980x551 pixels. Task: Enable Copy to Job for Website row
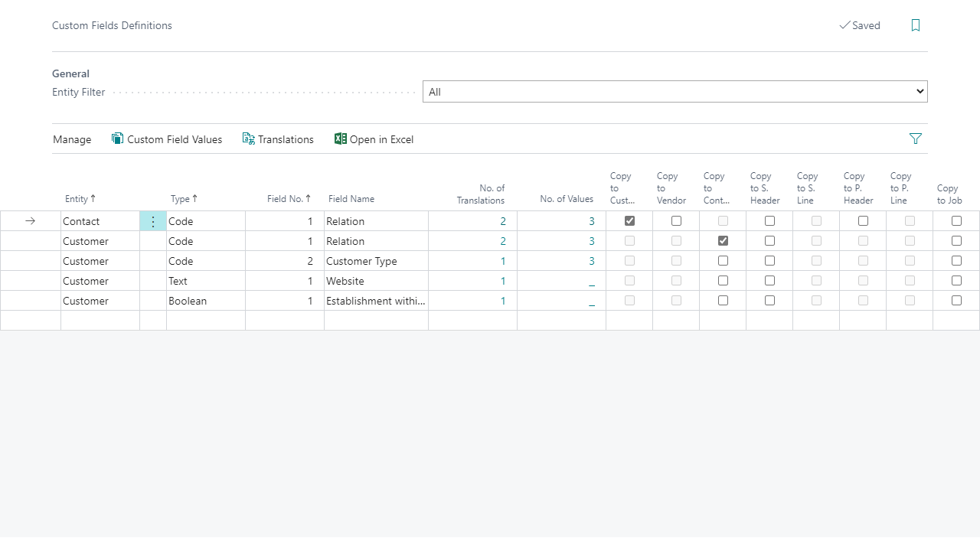click(x=956, y=281)
